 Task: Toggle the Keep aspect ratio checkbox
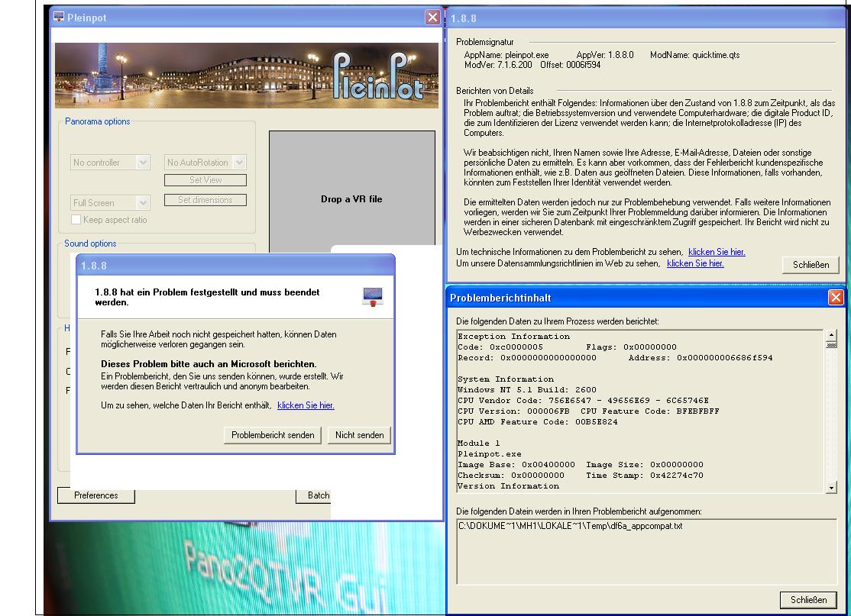[76, 220]
